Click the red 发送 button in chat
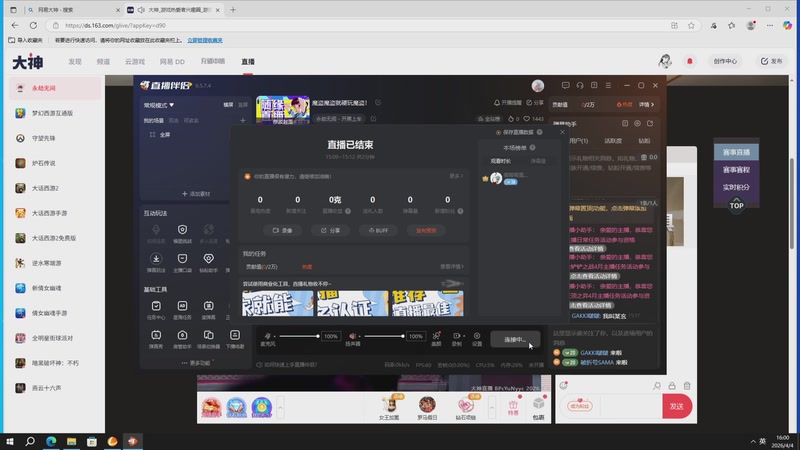The image size is (800, 450). pyautogui.click(x=677, y=406)
